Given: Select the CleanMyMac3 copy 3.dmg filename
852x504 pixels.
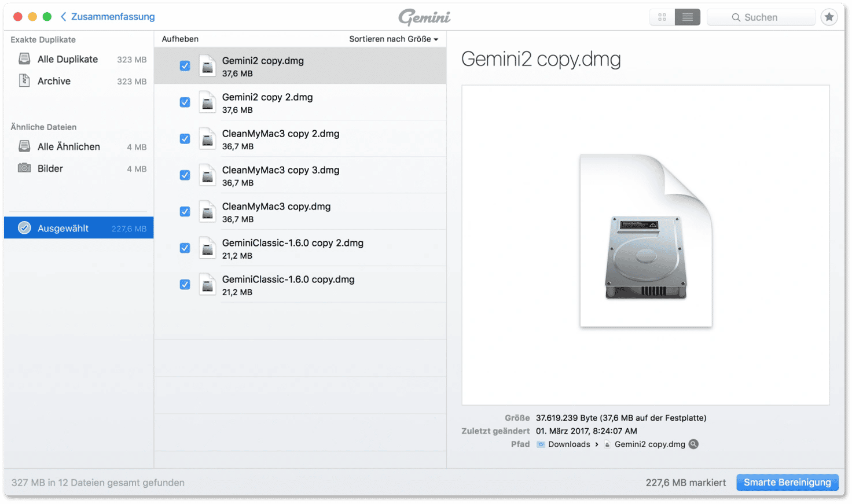Looking at the screenshot, I should pyautogui.click(x=281, y=170).
